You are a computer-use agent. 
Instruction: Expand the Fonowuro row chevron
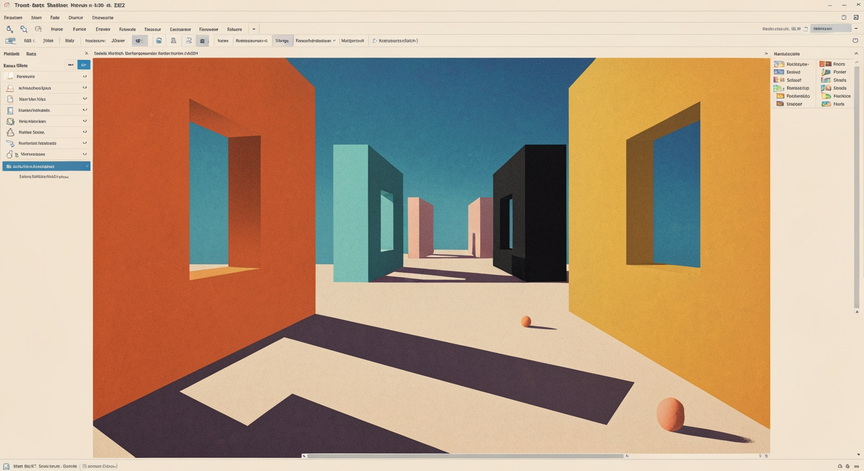(x=85, y=77)
